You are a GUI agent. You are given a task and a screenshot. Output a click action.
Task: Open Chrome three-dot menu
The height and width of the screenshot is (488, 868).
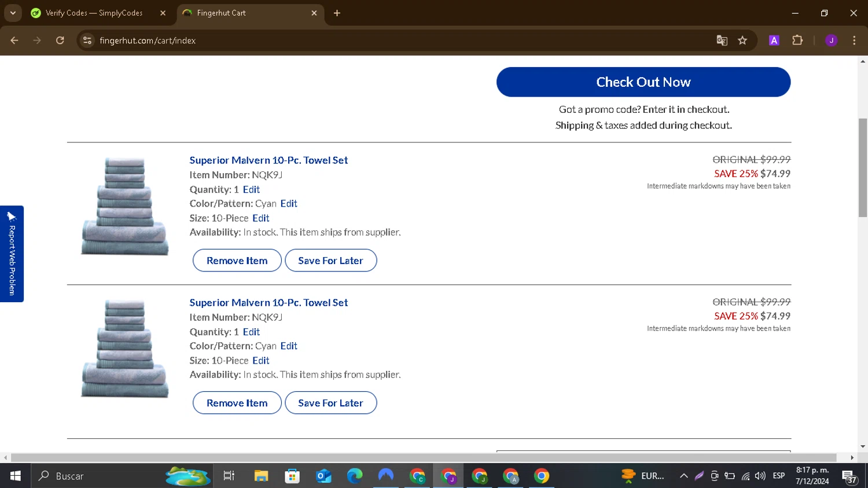point(854,41)
